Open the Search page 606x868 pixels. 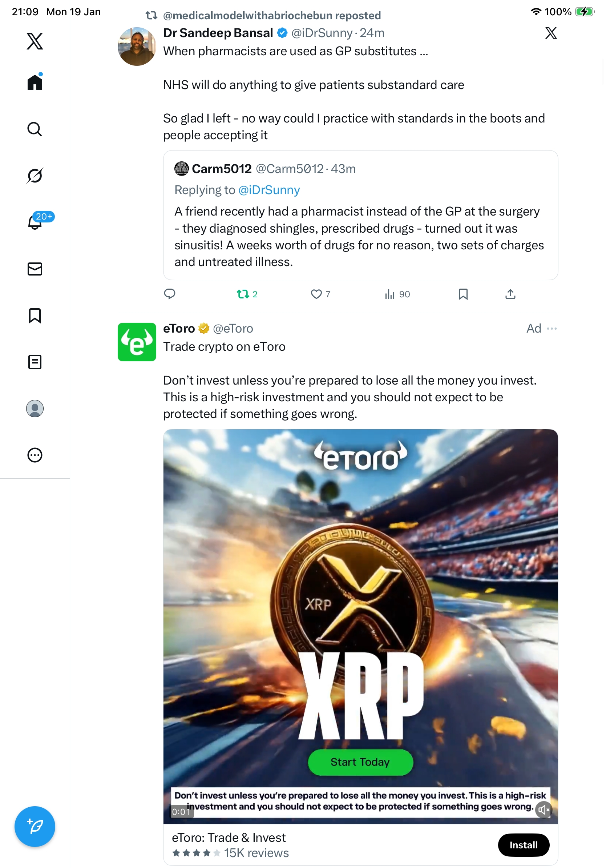click(x=35, y=129)
